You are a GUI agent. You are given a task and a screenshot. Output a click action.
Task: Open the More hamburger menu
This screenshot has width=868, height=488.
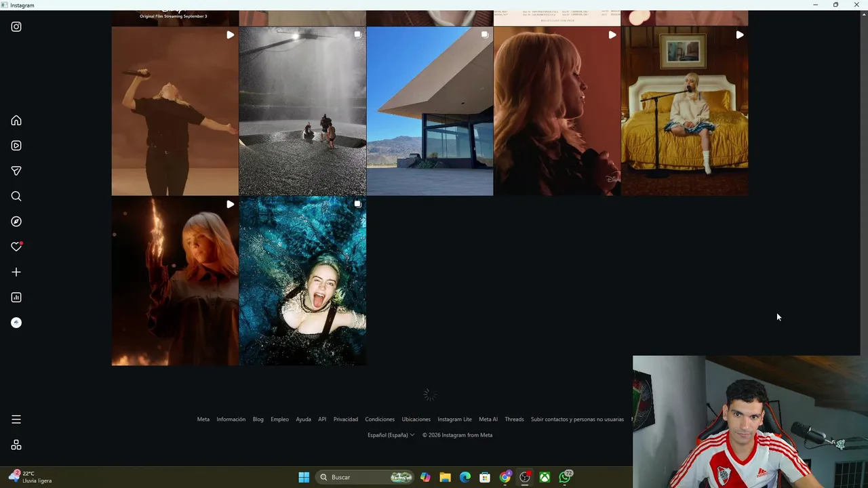[16, 420]
